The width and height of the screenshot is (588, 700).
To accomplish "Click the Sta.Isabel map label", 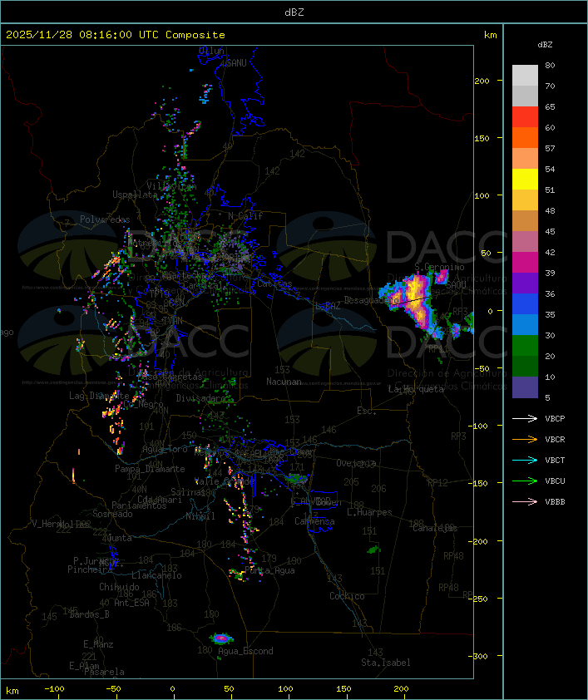I will coord(386,663).
